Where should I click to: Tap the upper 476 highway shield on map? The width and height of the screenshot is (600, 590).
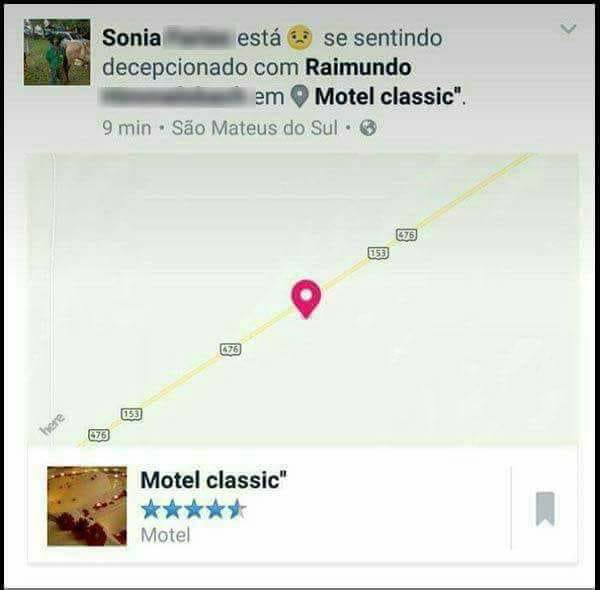(x=406, y=234)
